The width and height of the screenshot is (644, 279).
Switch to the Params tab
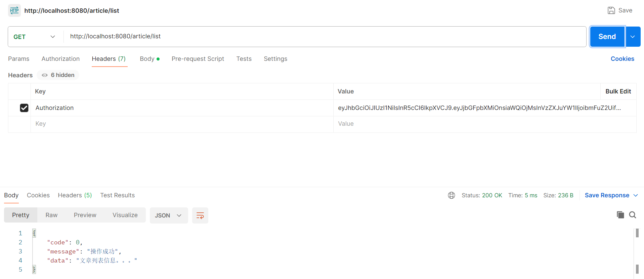(18, 59)
